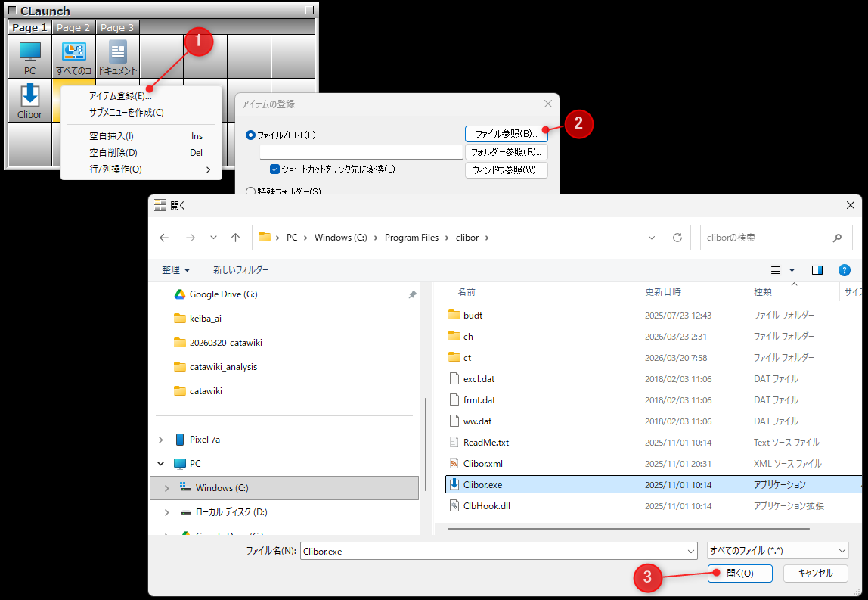Screen dimensions: 868x600
Task: Click the PC icon in CLaunch
Action: pyautogui.click(x=29, y=56)
